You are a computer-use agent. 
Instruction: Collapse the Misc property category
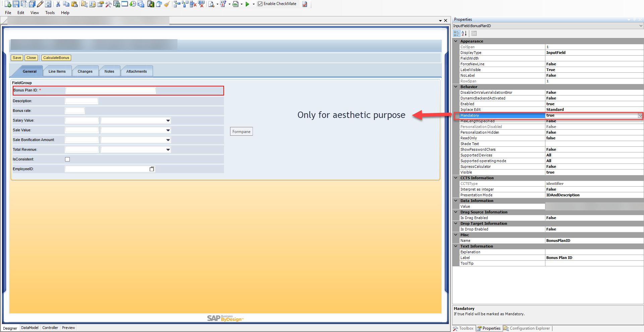click(x=456, y=235)
